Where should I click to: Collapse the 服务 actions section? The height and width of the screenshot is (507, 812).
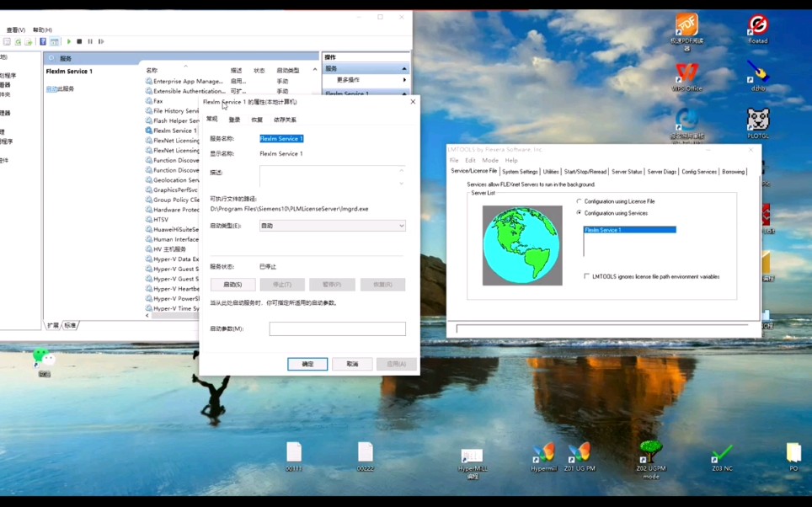404,68
